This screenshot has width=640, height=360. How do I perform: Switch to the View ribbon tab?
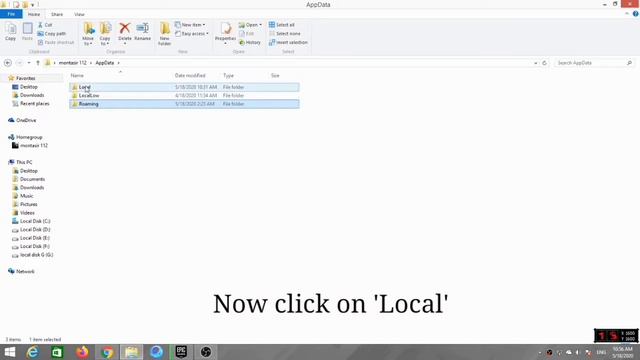79,14
